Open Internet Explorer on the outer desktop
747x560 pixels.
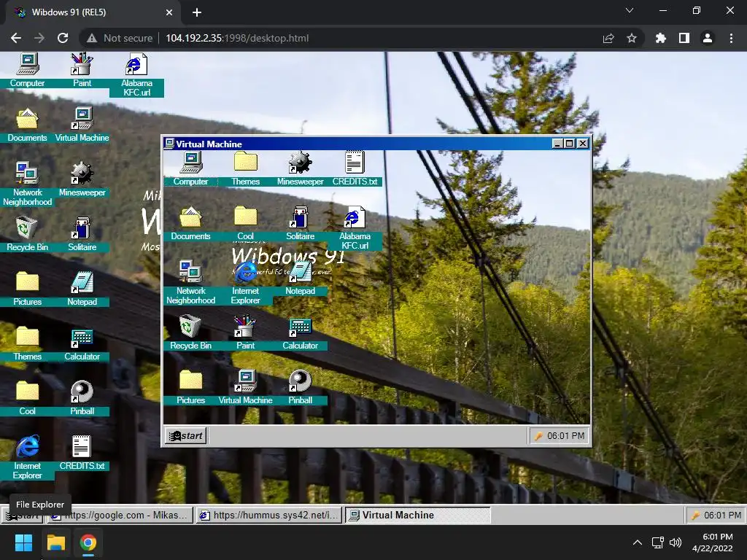(x=27, y=457)
